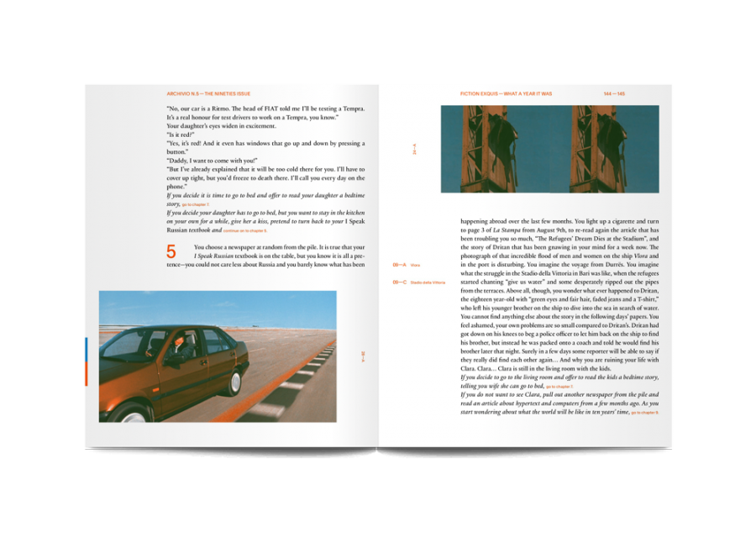756x533 pixels.
Task: Click the large orange chapter number 5
Action: 171,251
